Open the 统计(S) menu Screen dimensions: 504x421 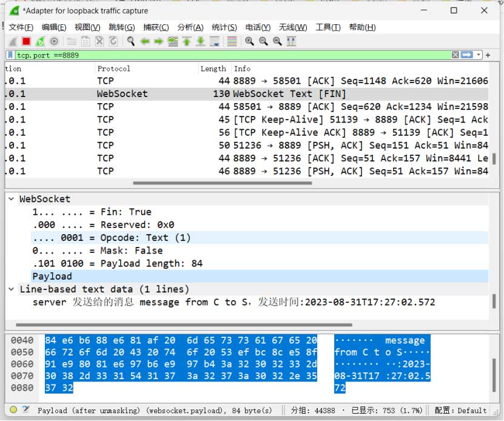pos(224,27)
